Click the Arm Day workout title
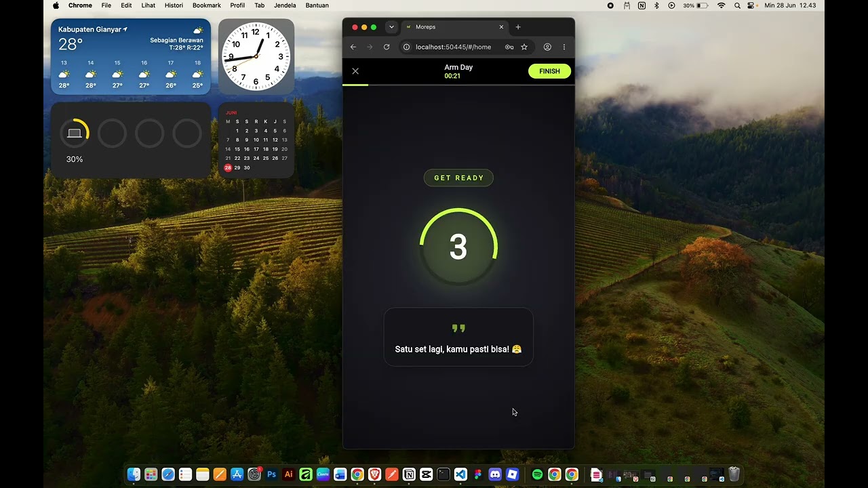The height and width of the screenshot is (488, 868). pos(458,67)
